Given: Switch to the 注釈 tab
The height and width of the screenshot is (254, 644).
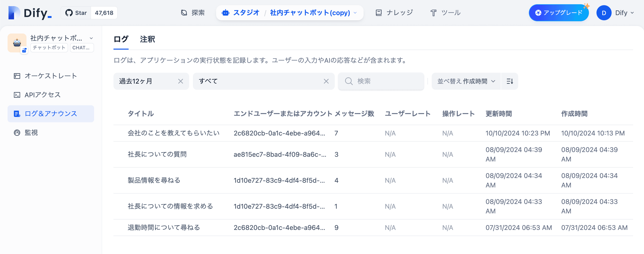Looking at the screenshot, I should click(147, 39).
